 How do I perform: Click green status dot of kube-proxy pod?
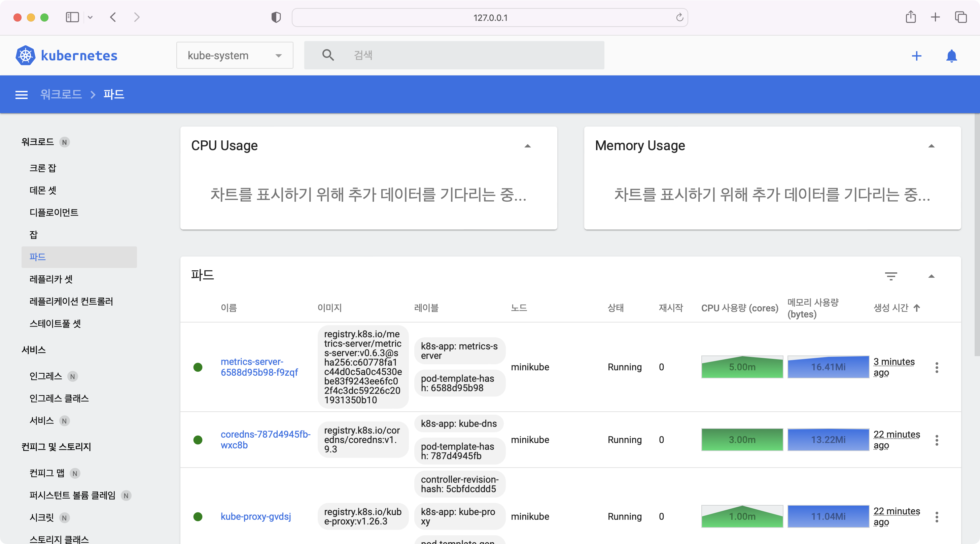click(198, 517)
